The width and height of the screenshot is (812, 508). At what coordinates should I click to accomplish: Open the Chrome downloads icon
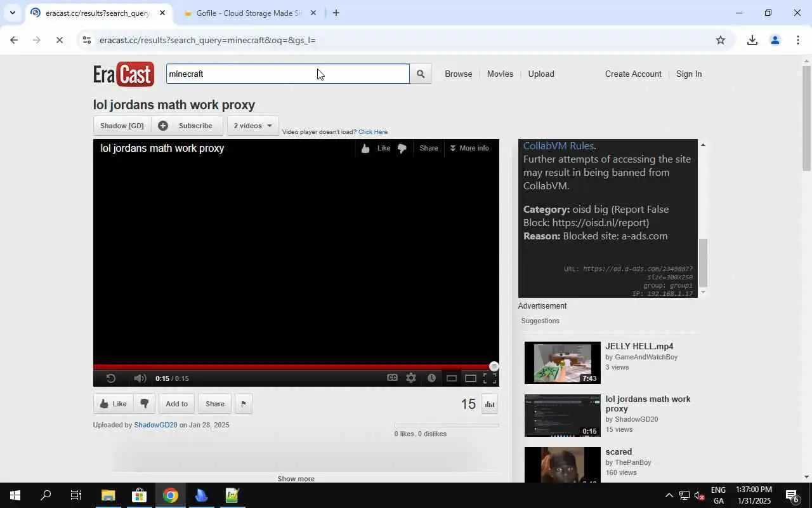tap(752, 40)
